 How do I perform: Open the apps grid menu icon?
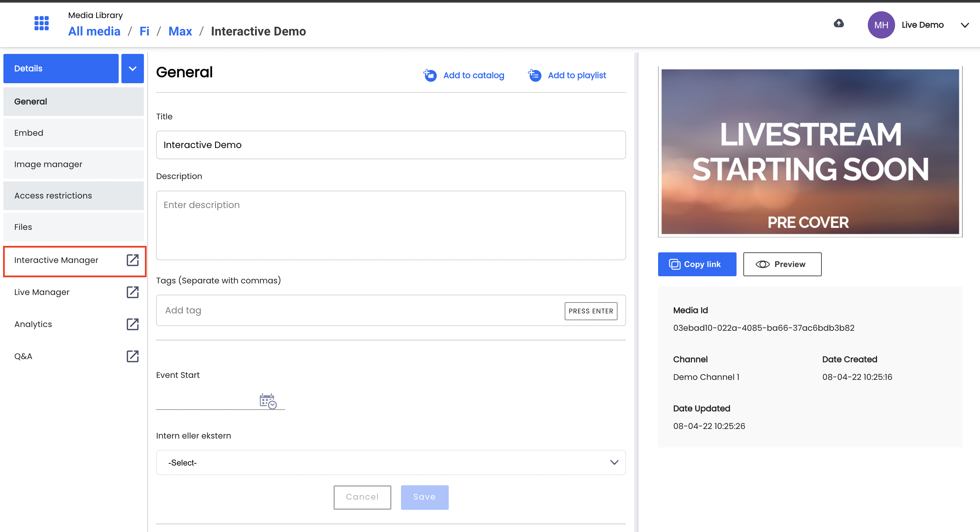click(x=42, y=23)
